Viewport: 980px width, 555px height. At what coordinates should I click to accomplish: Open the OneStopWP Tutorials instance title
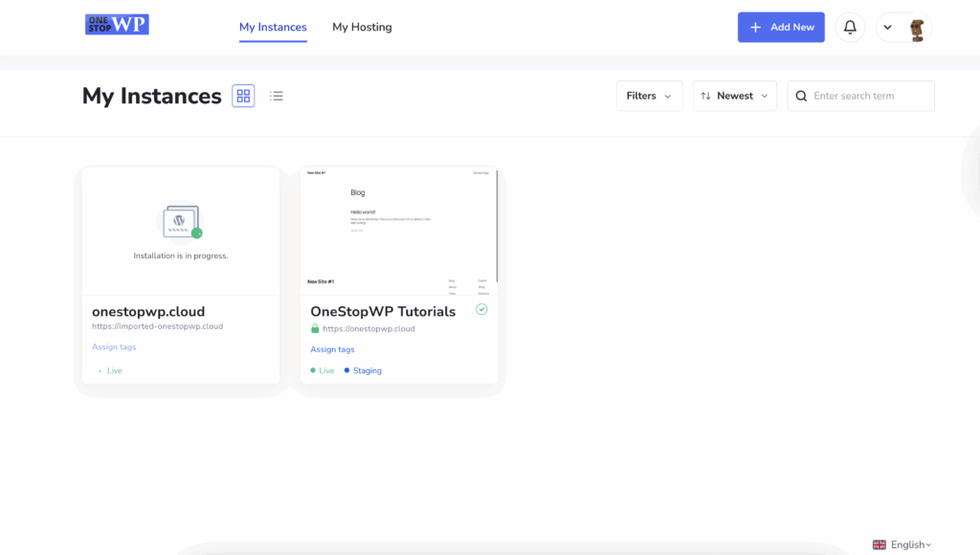(383, 311)
